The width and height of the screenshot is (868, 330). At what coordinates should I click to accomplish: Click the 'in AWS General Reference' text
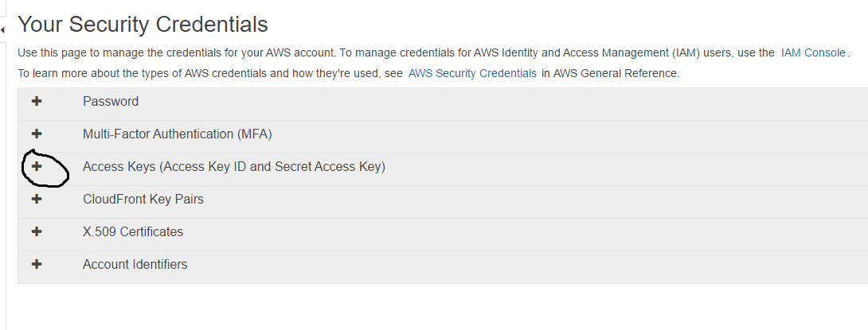coord(610,73)
